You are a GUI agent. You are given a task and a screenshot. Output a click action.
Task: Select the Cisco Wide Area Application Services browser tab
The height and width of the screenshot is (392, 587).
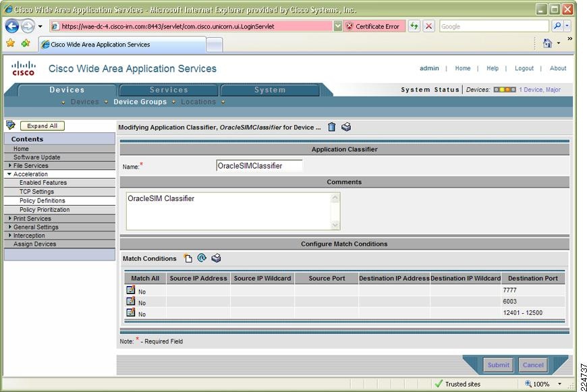pyautogui.click(x=122, y=45)
